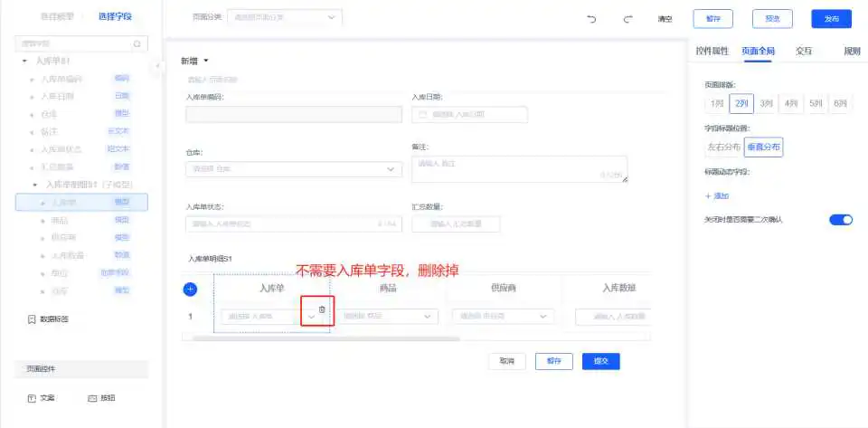Open 入库单 cell dropdown in row 1
The height and width of the screenshot is (428, 868).
pyautogui.click(x=311, y=317)
